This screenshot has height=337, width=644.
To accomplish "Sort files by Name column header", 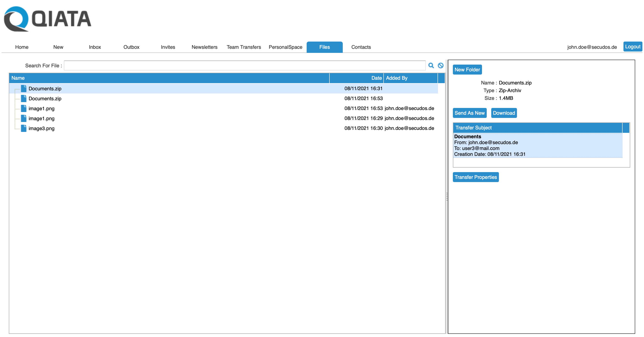I will click(18, 78).
